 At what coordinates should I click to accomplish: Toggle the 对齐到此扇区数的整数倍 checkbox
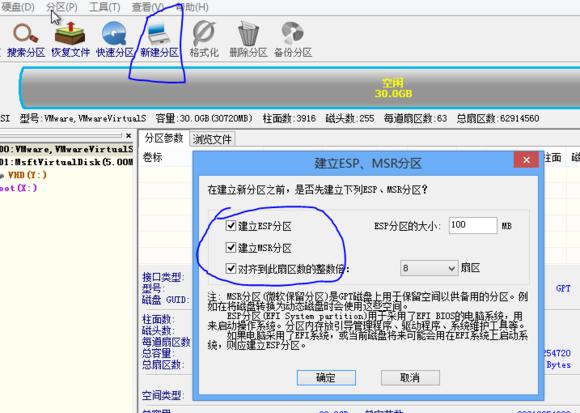tap(231, 268)
